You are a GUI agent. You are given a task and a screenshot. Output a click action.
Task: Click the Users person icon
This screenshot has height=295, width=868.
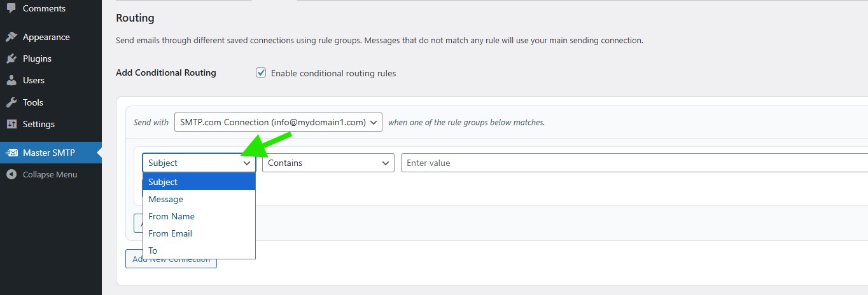pos(11,80)
